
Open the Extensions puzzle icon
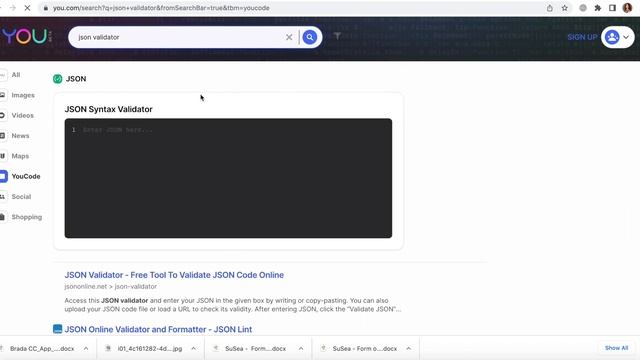[x=598, y=8]
